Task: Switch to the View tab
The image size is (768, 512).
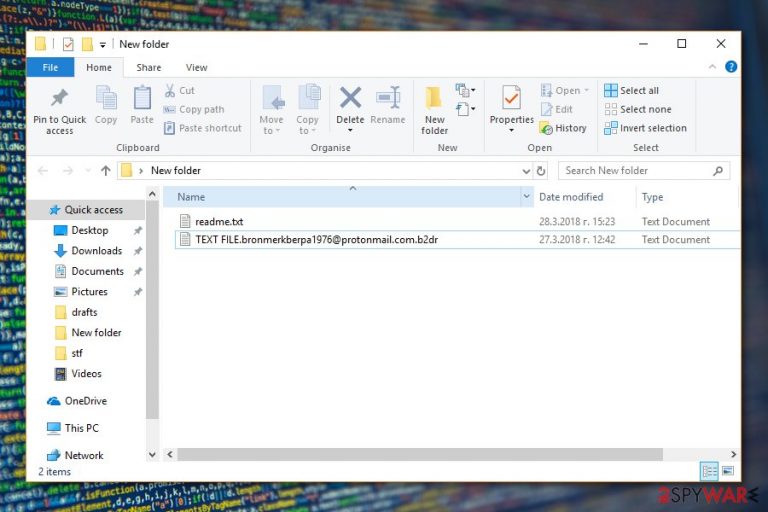Action: point(196,67)
